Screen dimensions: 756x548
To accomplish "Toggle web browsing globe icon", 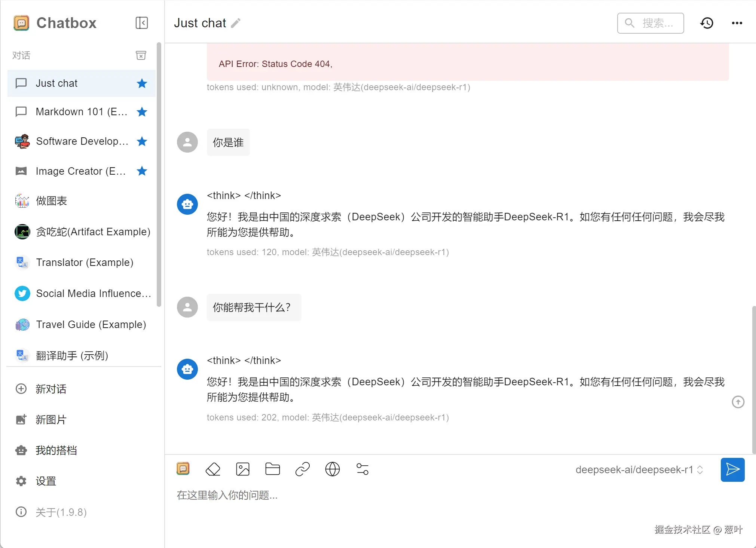I will click(x=332, y=469).
